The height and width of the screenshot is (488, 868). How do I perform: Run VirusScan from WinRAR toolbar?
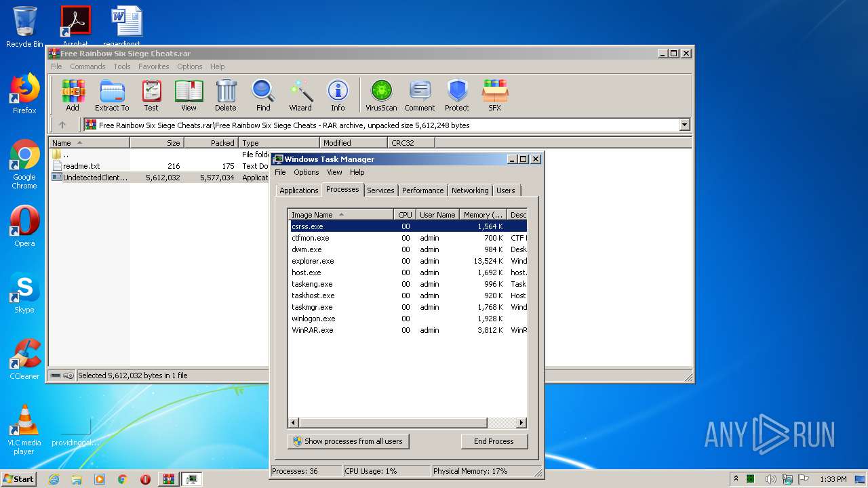(381, 95)
